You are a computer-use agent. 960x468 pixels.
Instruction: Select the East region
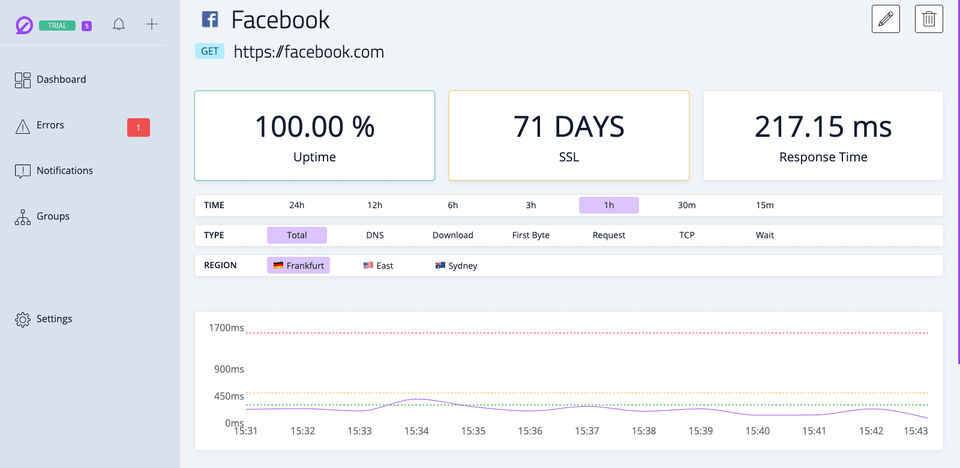point(378,266)
